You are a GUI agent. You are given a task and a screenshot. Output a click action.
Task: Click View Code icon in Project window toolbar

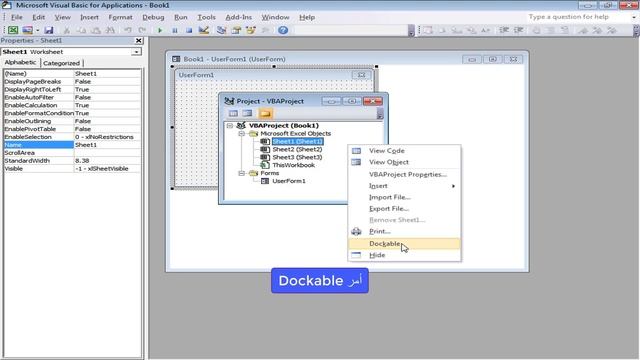(x=233, y=113)
